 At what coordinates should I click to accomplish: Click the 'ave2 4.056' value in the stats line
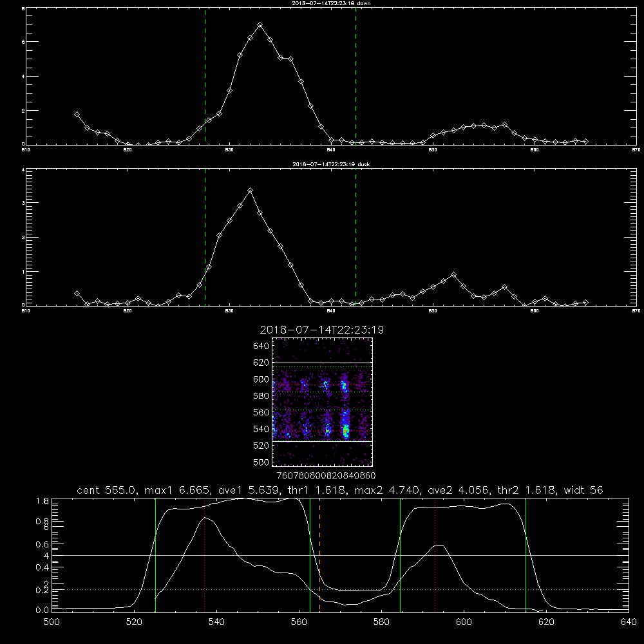point(457,490)
